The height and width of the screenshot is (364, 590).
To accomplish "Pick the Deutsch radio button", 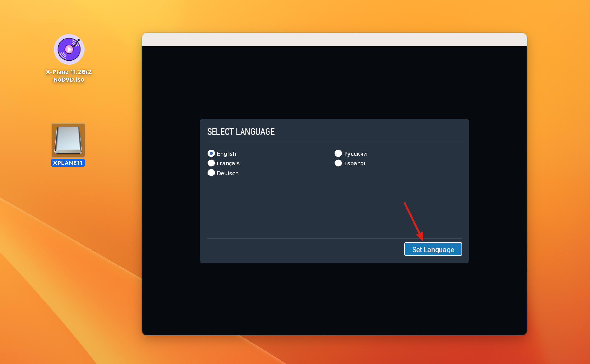I will pos(211,173).
